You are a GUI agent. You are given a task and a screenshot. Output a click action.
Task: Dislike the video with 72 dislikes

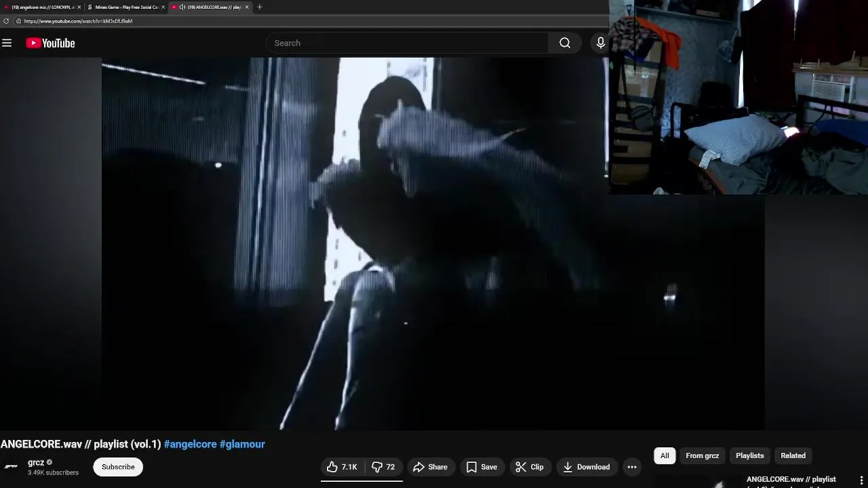(x=384, y=467)
